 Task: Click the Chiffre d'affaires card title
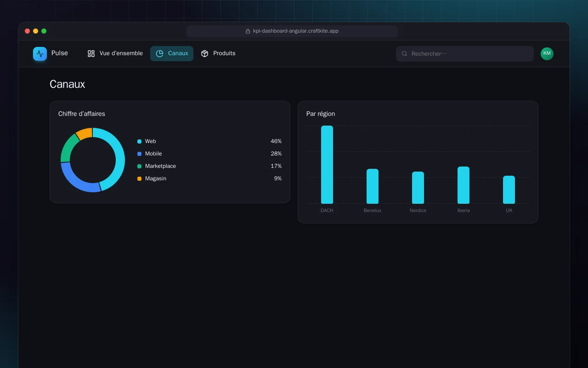[x=82, y=114]
